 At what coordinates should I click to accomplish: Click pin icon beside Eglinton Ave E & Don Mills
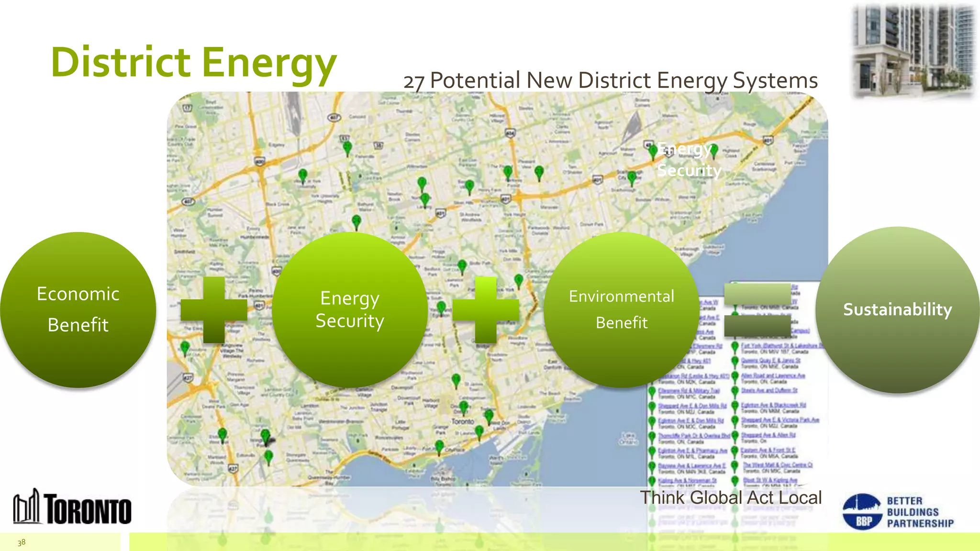(652, 422)
